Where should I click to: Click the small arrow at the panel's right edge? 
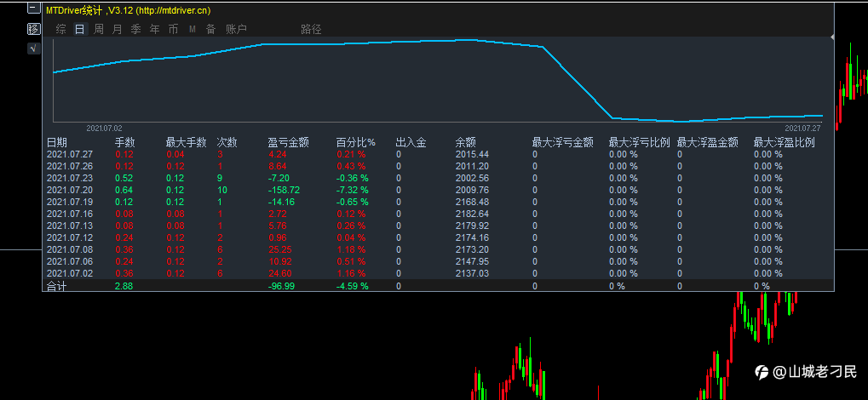coord(832,37)
